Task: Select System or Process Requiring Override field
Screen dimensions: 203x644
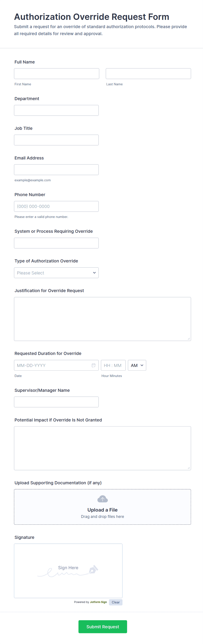Action: pos(56,243)
